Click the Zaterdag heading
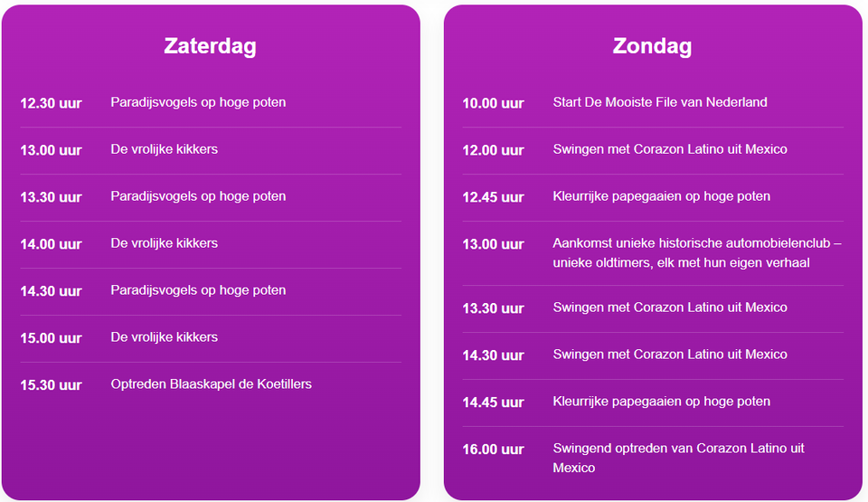The width and height of the screenshot is (868, 502). (210, 46)
